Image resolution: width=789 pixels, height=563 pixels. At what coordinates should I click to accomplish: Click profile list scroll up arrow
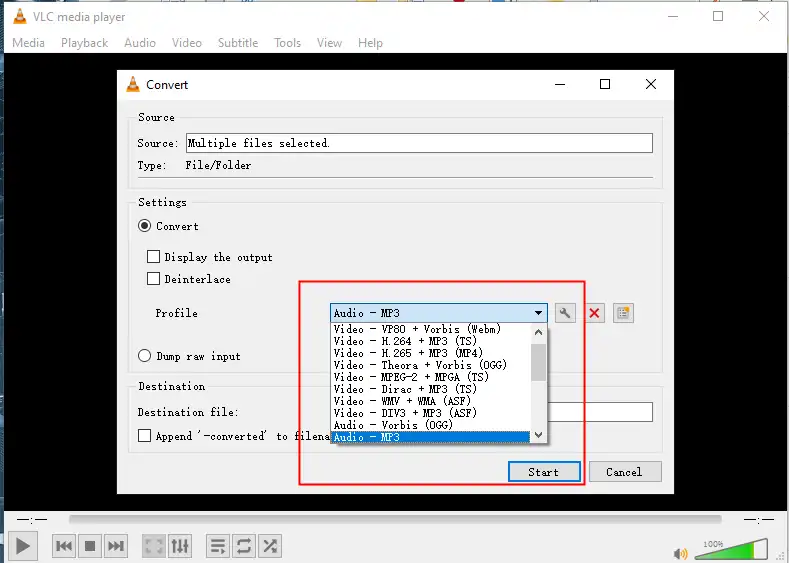coord(538,333)
